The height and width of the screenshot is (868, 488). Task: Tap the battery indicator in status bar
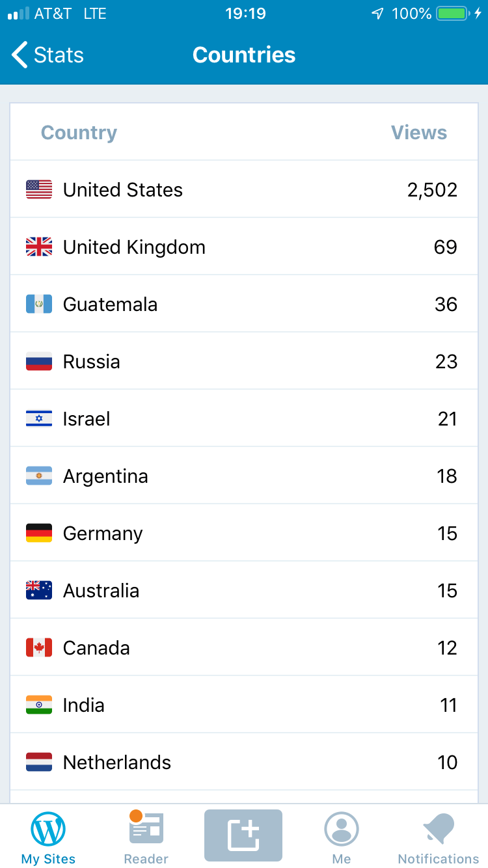(x=453, y=14)
